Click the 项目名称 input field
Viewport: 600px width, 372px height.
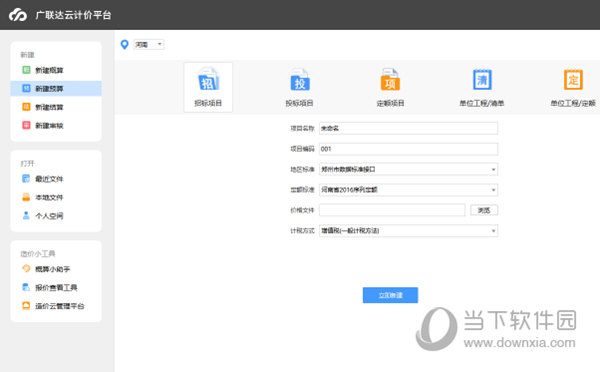click(409, 128)
